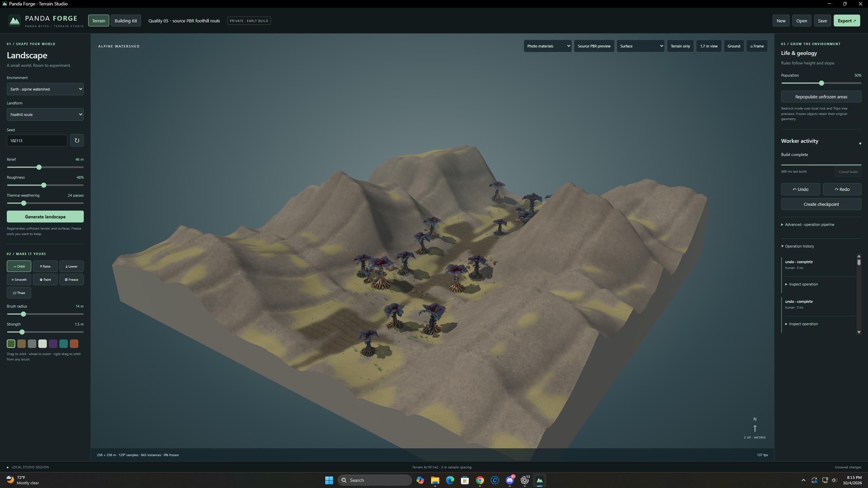This screenshot has height=488, width=868.
Task: Expand Advanced operation pipeline
Action: [x=808, y=225]
